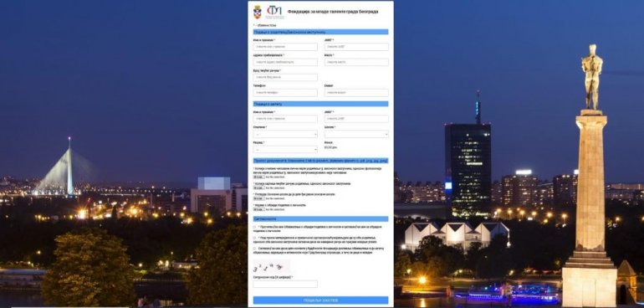Image resolution: width=644 pixels, height=308 pixels.
Task: Click the foundation logo beside the coat of arms
Action: (x=274, y=12)
